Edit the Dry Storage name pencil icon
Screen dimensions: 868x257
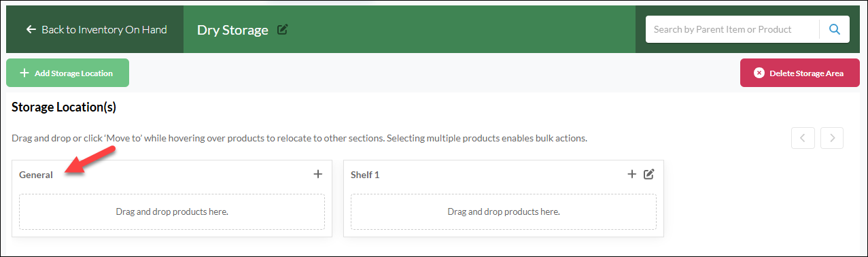pos(283,29)
